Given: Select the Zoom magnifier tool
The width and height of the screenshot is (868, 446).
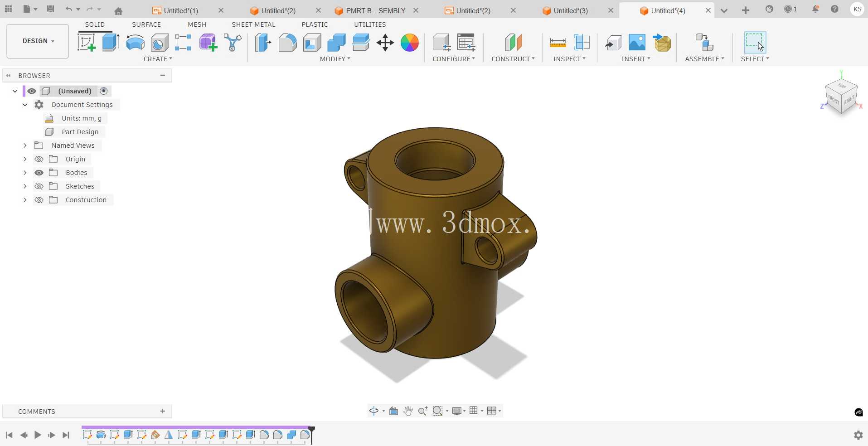Looking at the screenshot, I should coord(422,411).
